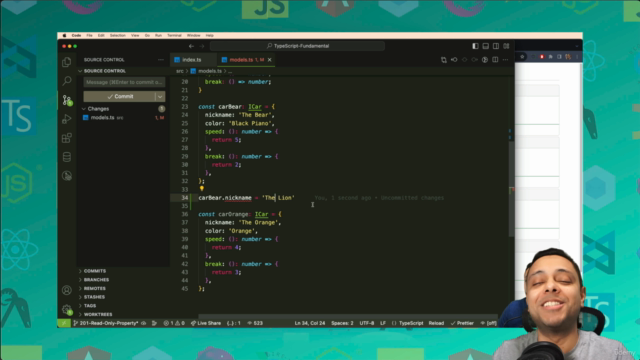Click the bookmark star in the browser window
Image resolution: width=640 pixels, height=360 pixels.
[522, 57]
